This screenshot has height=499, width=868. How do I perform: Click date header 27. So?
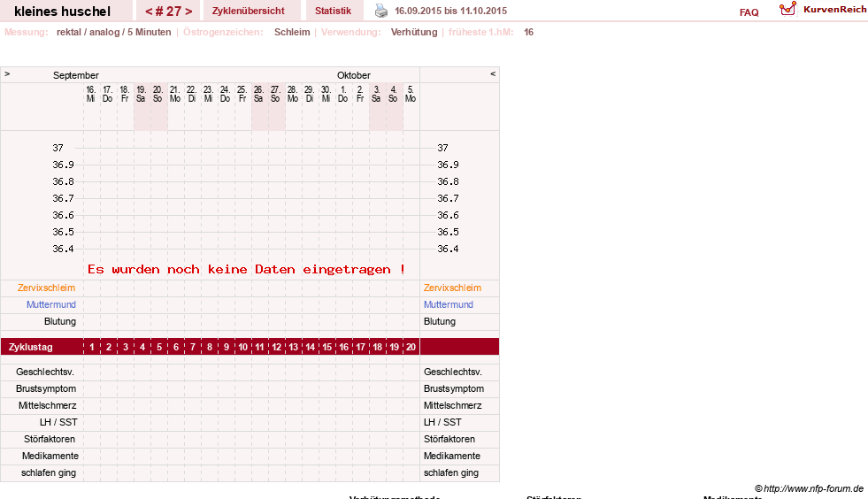tap(275, 94)
